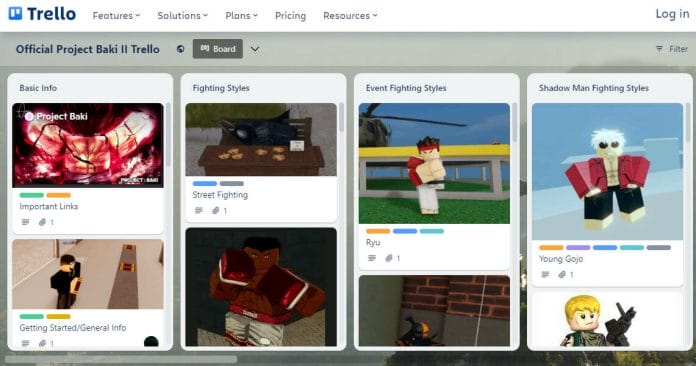Go to the Pricing page
Viewport: 696px width, 366px height.
coord(290,16)
